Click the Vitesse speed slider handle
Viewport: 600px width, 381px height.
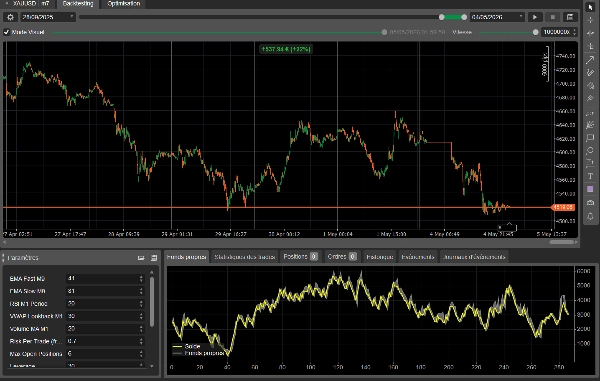click(x=536, y=33)
